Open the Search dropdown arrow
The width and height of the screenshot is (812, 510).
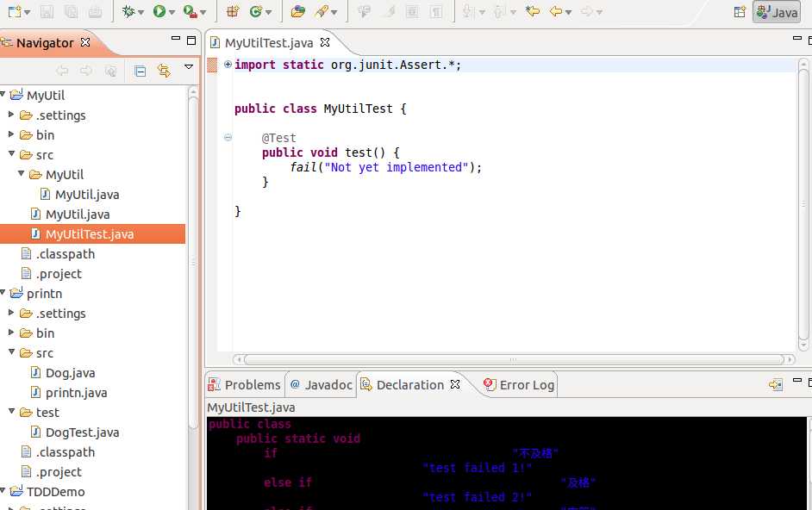tap(334, 12)
